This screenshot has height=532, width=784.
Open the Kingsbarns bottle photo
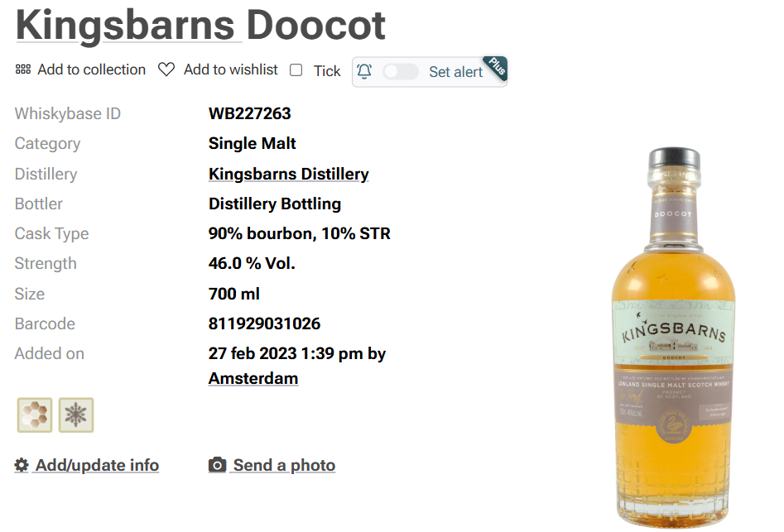click(674, 337)
